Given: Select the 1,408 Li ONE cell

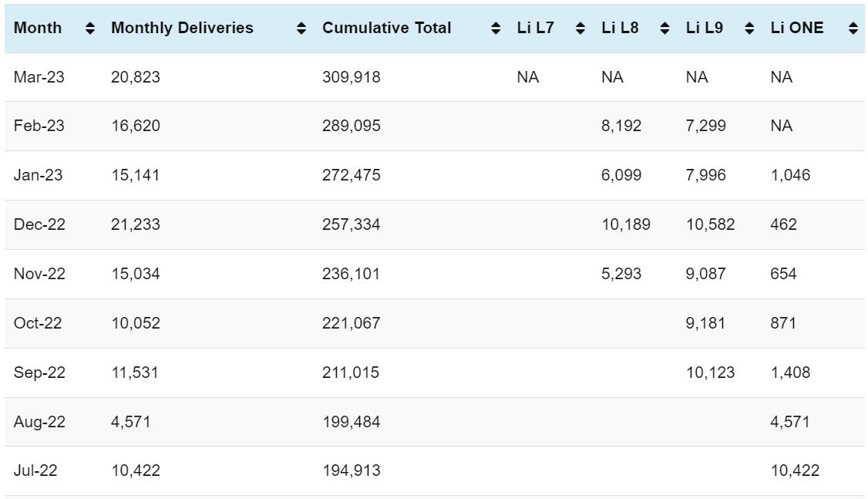Looking at the screenshot, I should click(790, 373).
